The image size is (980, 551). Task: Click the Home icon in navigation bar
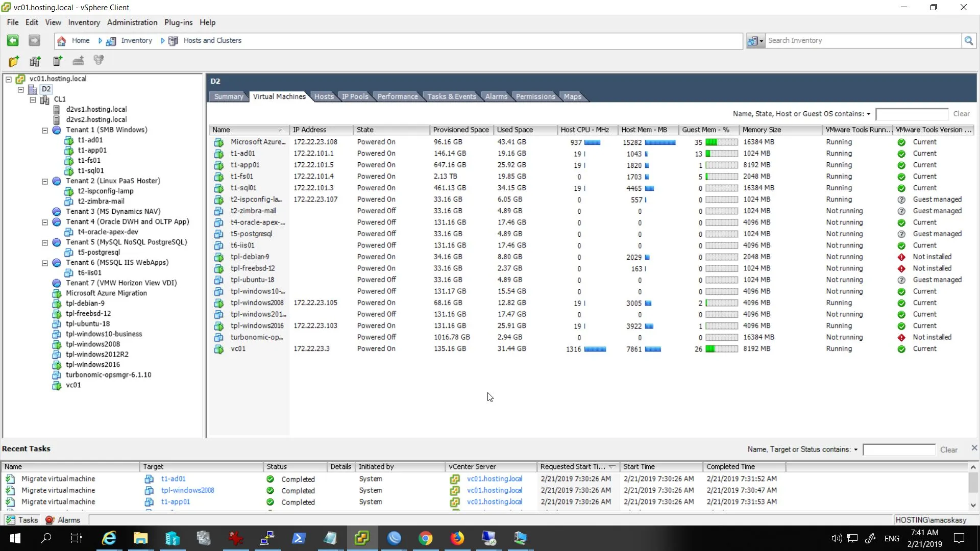click(62, 41)
